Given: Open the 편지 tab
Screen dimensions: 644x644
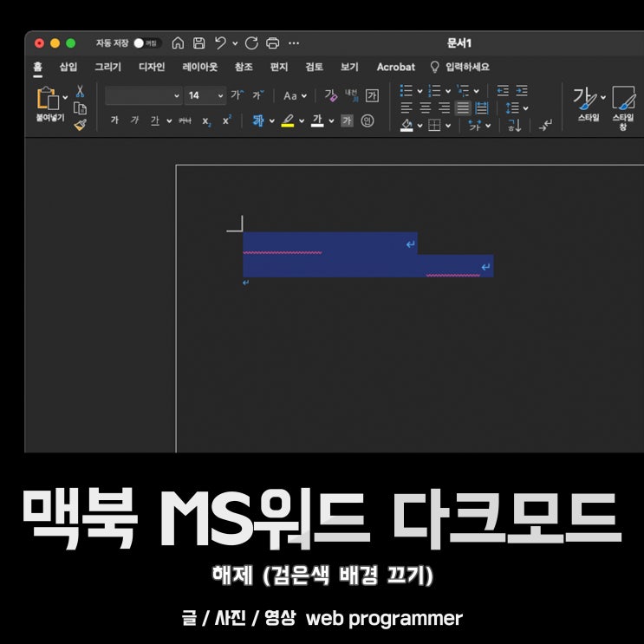Looking at the screenshot, I should click(279, 67).
